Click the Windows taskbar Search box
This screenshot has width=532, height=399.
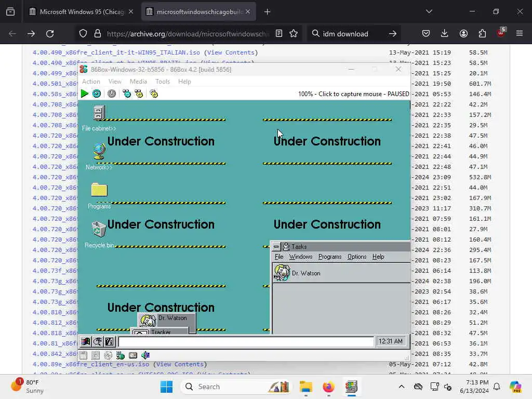pyautogui.click(x=236, y=387)
